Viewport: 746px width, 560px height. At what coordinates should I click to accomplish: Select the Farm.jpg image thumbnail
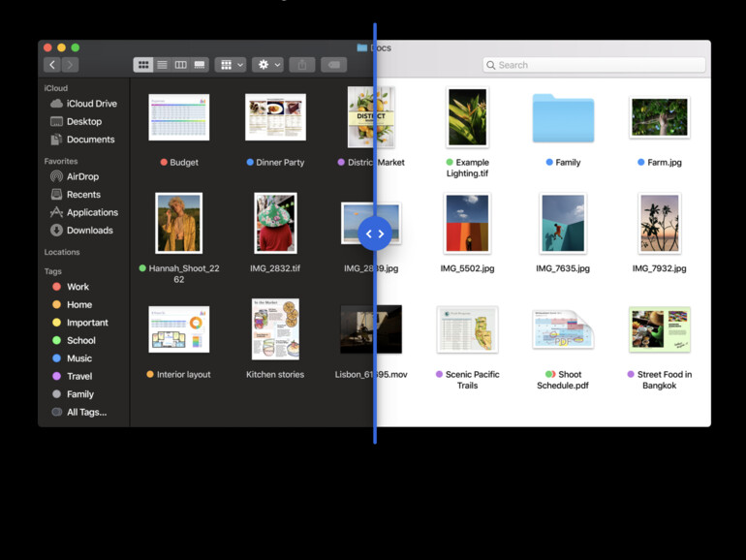point(660,117)
